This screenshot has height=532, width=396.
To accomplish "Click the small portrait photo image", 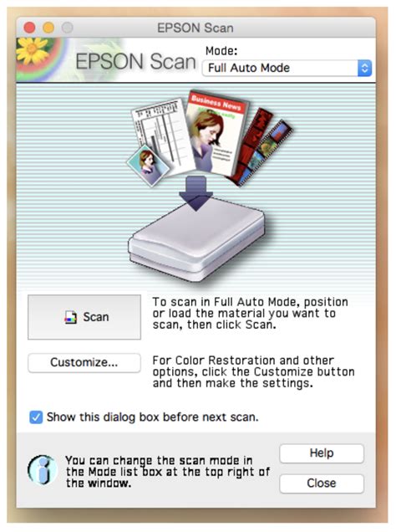I will (148, 166).
